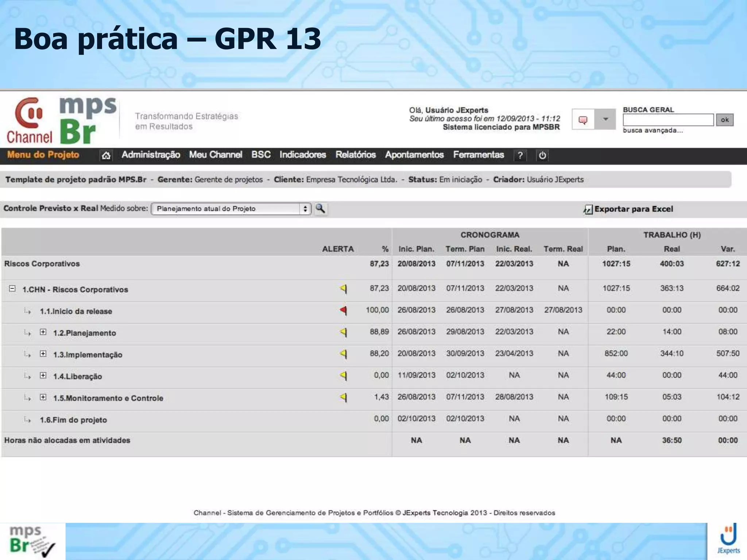Click the ALERTA column header
Screen dimensions: 747x560
(x=338, y=249)
